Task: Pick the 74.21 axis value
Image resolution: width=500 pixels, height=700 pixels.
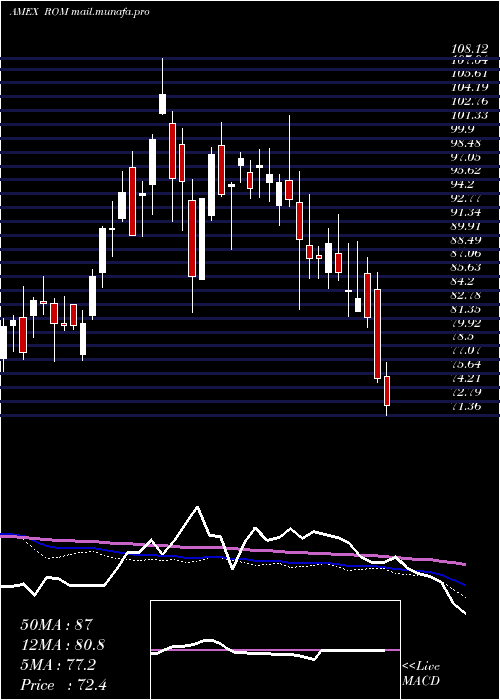Action: click(x=466, y=378)
